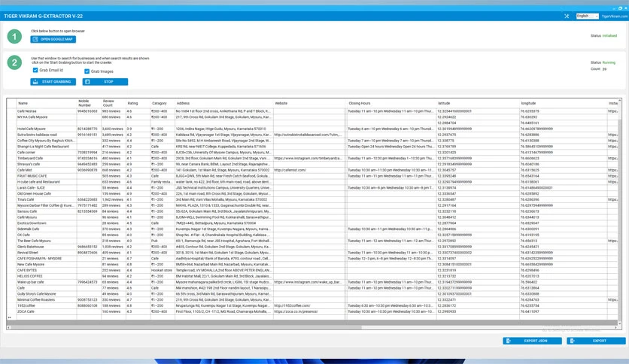Click the Open Google Map button
This screenshot has height=364, width=629.
coord(53,39)
